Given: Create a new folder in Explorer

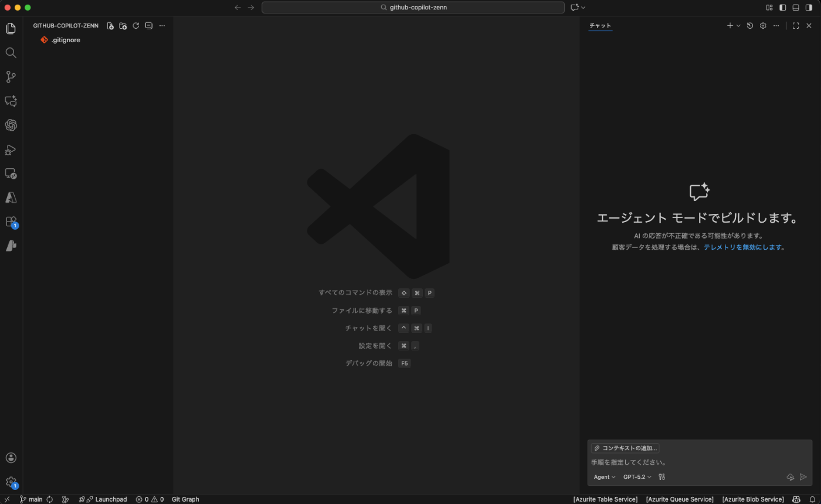Looking at the screenshot, I should (x=123, y=26).
